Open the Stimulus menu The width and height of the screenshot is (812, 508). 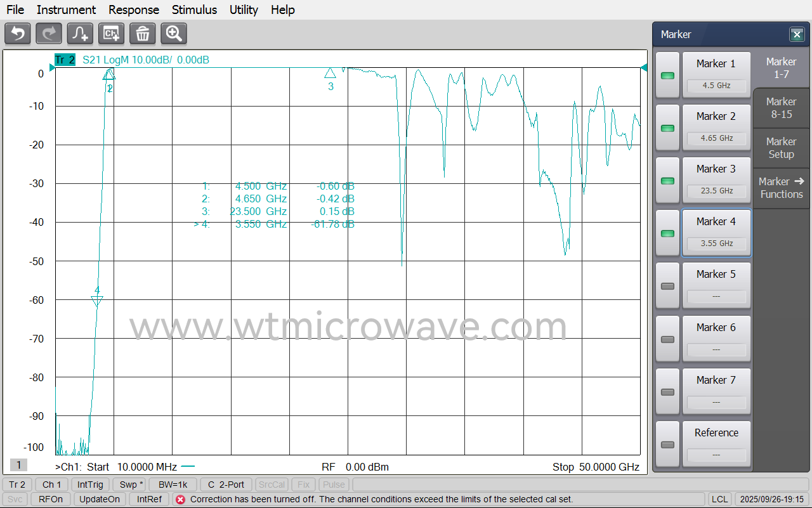[194, 10]
